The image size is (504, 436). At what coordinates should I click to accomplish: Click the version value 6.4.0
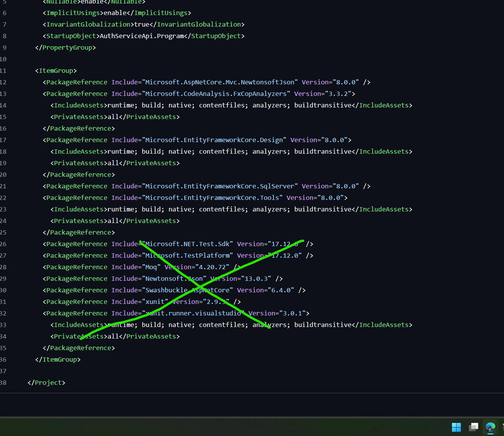281,290
